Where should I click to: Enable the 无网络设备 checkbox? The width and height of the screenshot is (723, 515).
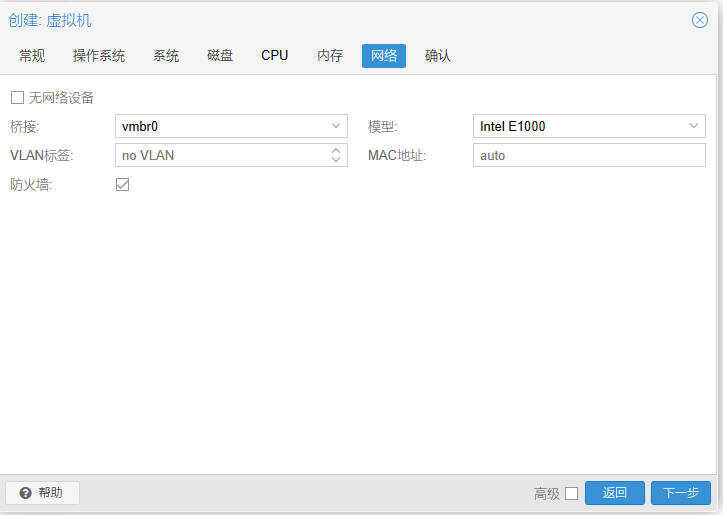[x=17, y=98]
